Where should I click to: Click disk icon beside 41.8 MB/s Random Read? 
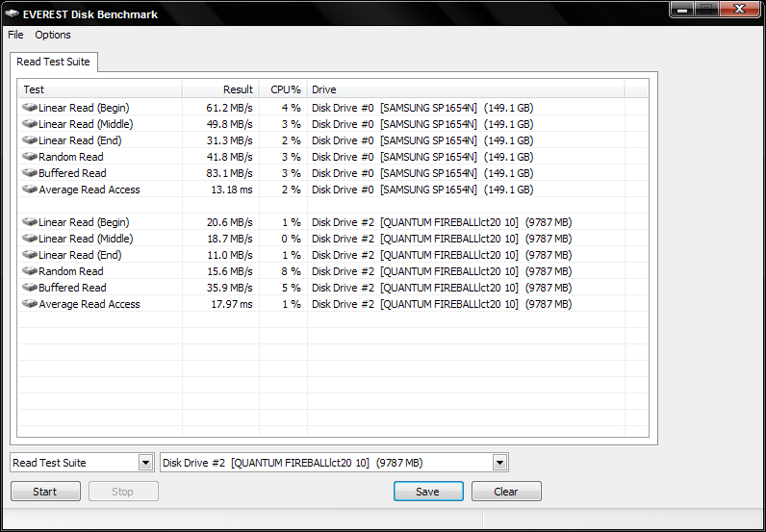(30, 156)
